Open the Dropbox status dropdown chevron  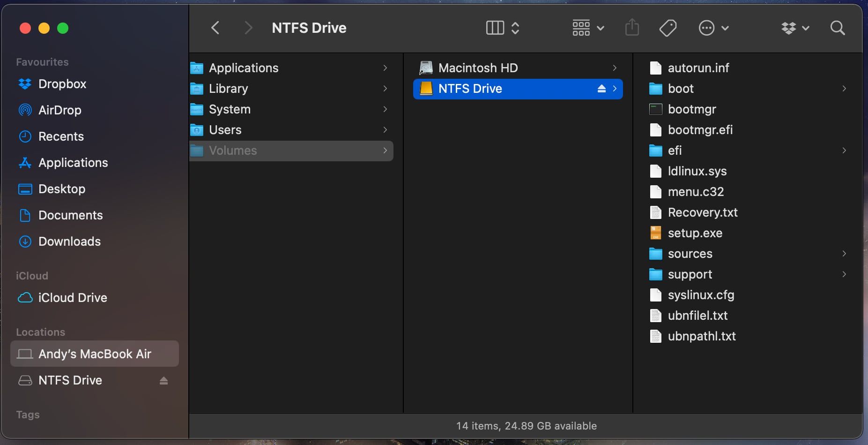[x=806, y=28]
